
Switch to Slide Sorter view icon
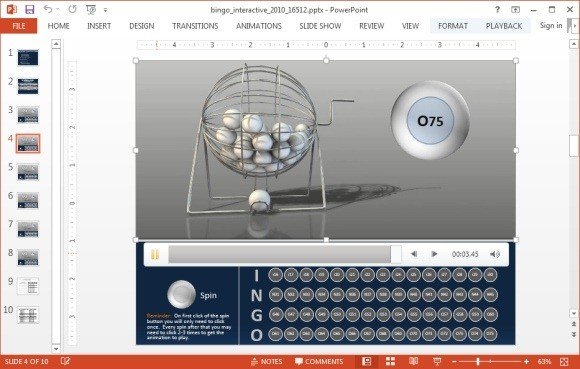[390, 361]
